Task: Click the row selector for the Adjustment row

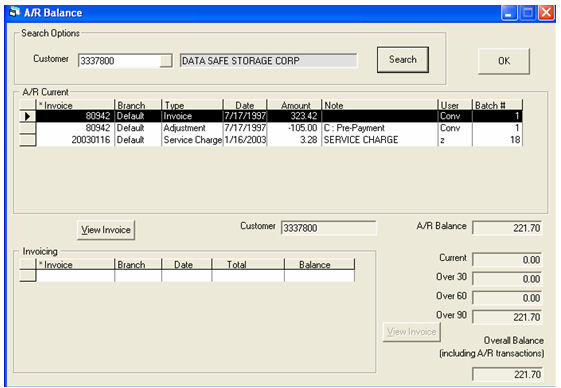Action: click(28, 128)
